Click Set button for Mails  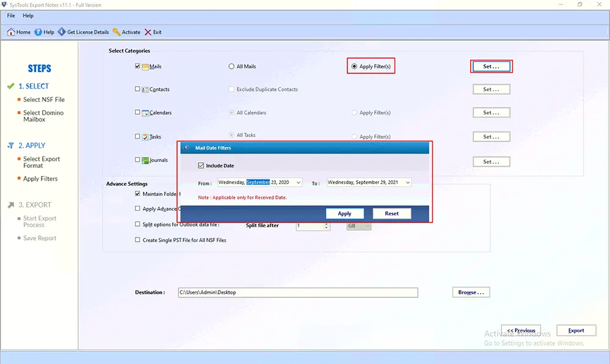[x=492, y=67]
